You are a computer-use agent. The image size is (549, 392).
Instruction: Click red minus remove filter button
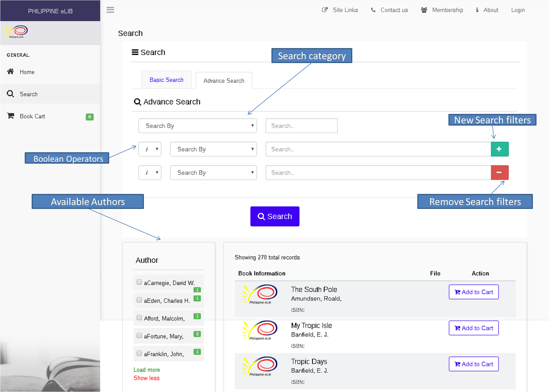coord(499,173)
